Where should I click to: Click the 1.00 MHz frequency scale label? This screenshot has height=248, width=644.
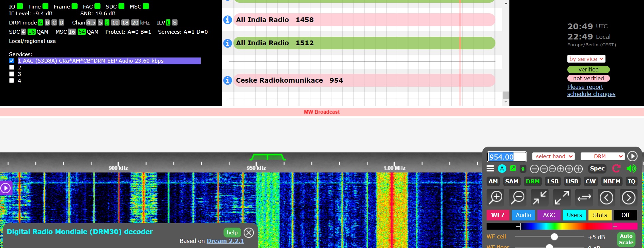click(394, 168)
